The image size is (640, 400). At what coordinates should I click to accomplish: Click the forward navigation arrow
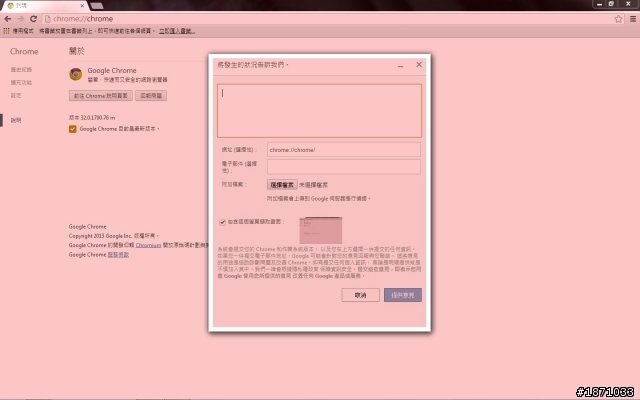(20, 19)
